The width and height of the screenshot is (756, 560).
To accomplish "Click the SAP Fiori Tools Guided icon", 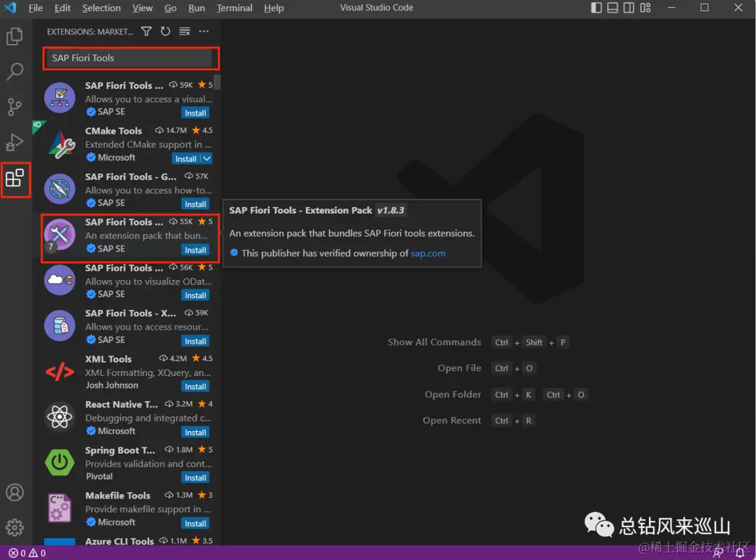I will click(59, 188).
